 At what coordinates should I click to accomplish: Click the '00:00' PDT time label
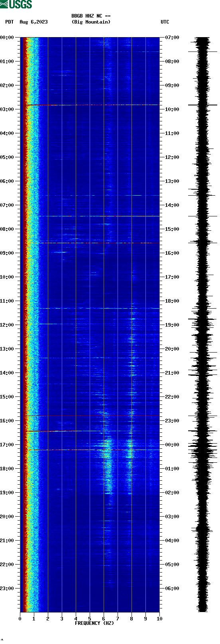click(7, 38)
